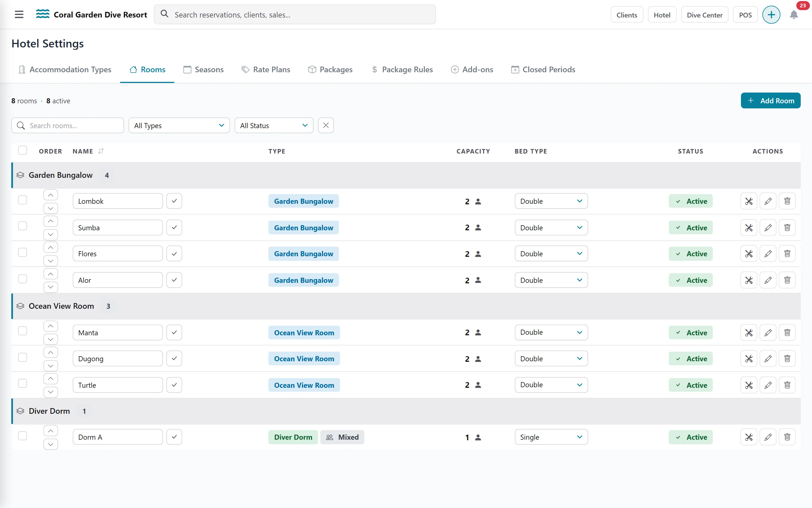Move Manta room down in order
Screen dimensions: 812x508
point(51,339)
